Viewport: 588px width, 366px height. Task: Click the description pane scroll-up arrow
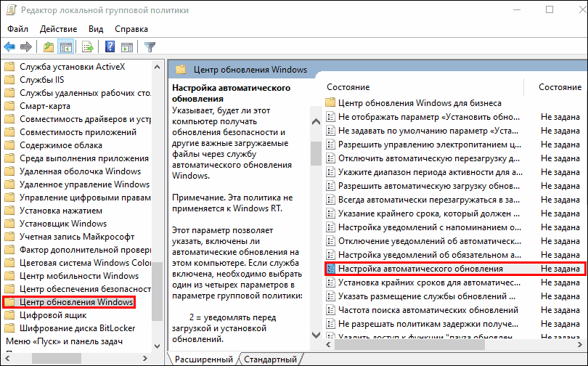coord(316,121)
